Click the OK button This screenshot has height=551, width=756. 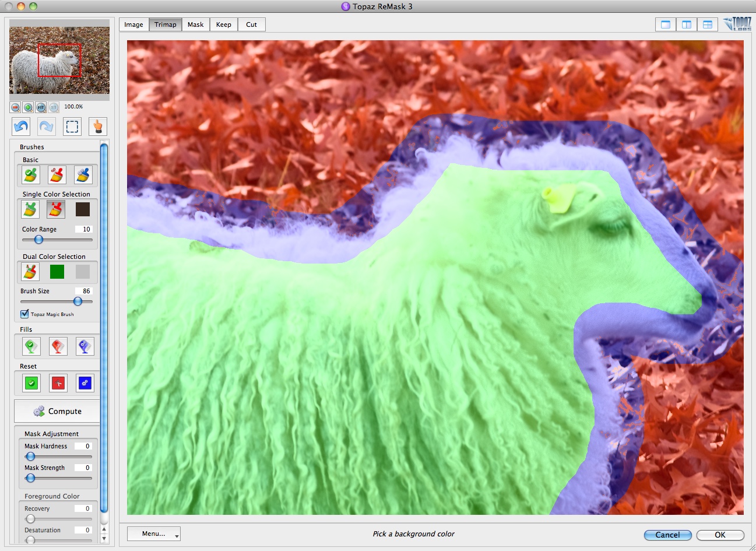(720, 535)
